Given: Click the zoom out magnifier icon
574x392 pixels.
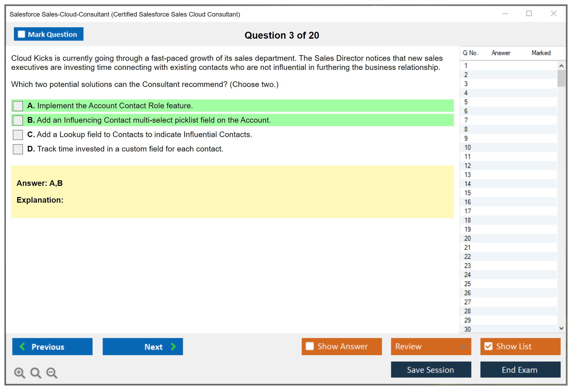Looking at the screenshot, I should click(x=52, y=373).
